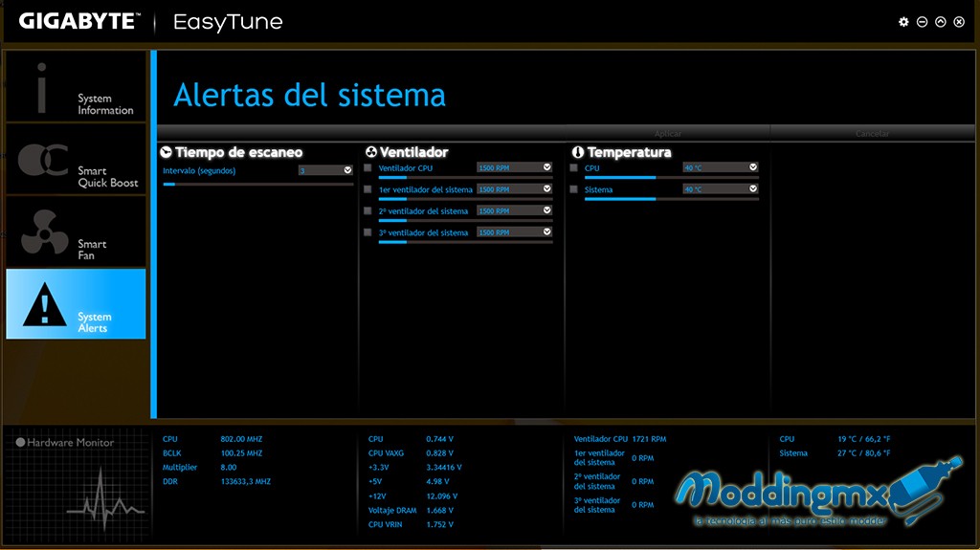
Task: Select the System Alerts tab
Action: (76, 304)
